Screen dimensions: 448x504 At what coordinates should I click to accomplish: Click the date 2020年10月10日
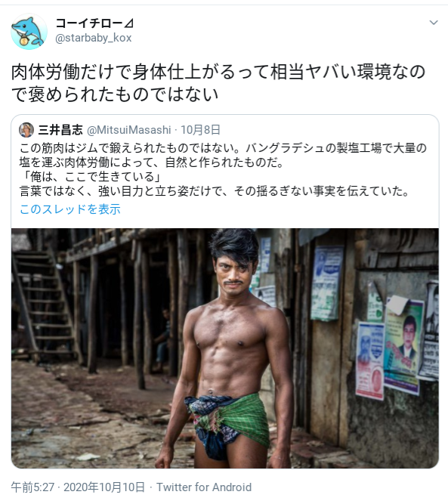(x=104, y=487)
